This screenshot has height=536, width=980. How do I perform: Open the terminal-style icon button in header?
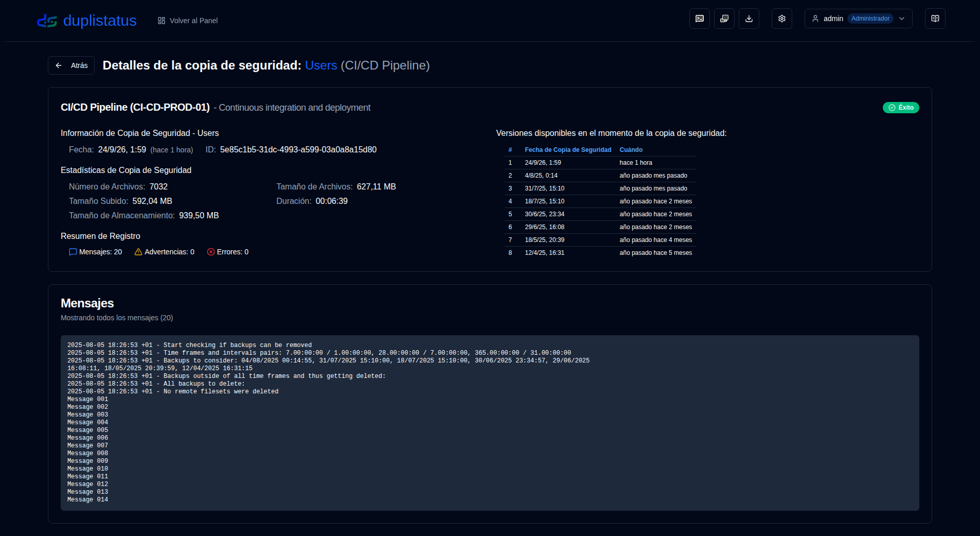(700, 19)
